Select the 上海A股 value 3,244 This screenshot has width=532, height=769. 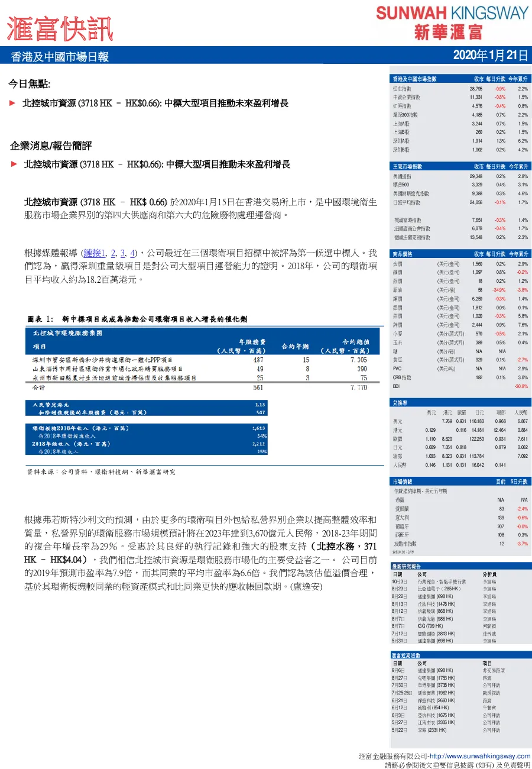coord(478,124)
